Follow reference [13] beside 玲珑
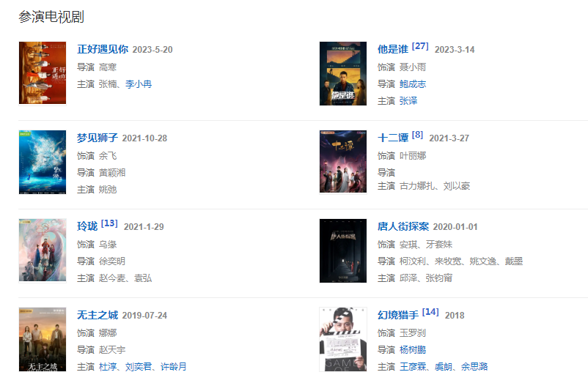The height and width of the screenshot is (383, 588). coord(109,223)
